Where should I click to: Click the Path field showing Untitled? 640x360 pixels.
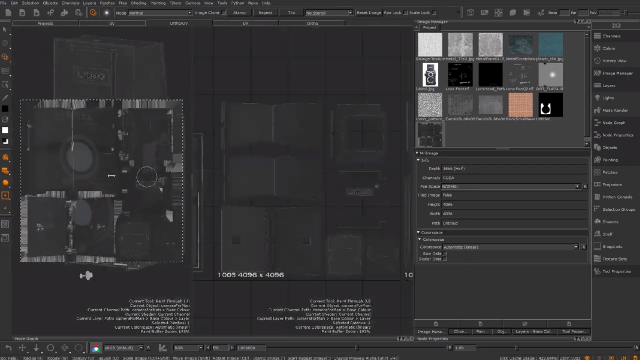click(515, 223)
